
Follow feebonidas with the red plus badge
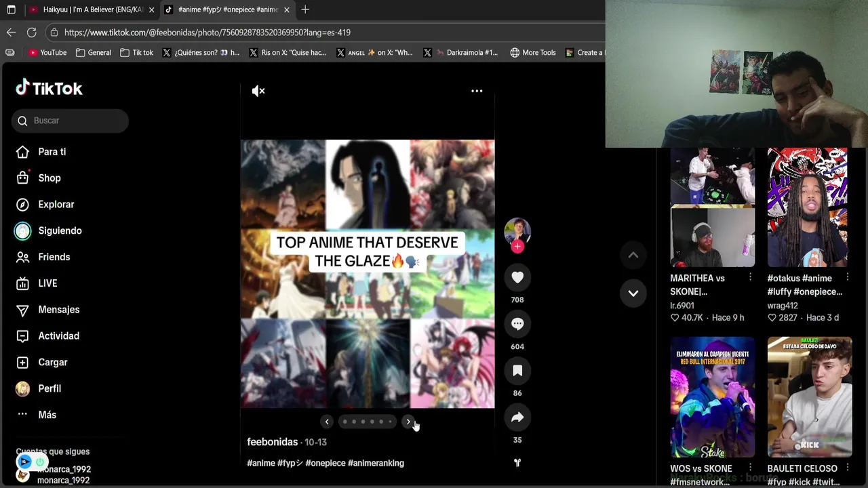click(517, 247)
